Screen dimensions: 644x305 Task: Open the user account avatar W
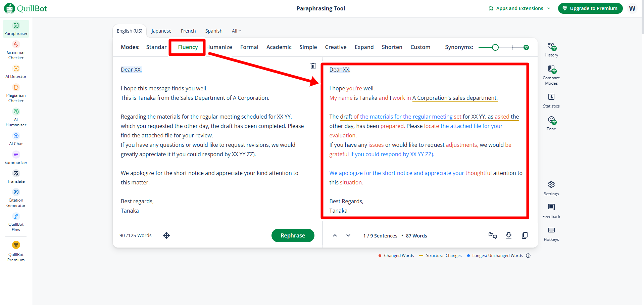[x=632, y=8]
